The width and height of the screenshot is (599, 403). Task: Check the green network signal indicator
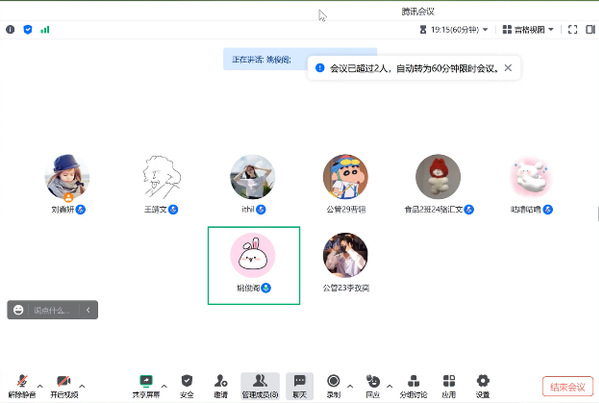click(x=45, y=29)
